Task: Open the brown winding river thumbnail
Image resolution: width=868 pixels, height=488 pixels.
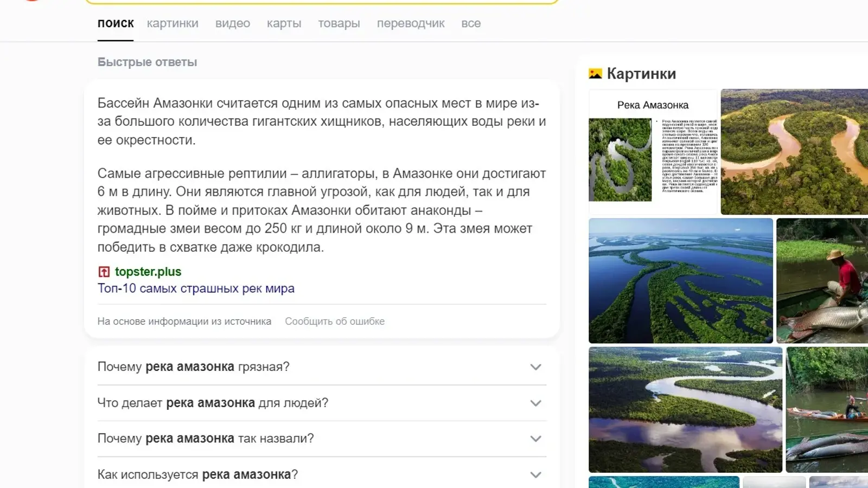Action: [x=794, y=152]
